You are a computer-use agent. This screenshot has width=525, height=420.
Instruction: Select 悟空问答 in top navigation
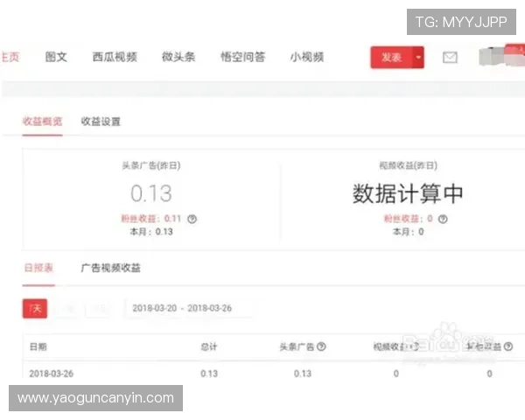pyautogui.click(x=242, y=57)
